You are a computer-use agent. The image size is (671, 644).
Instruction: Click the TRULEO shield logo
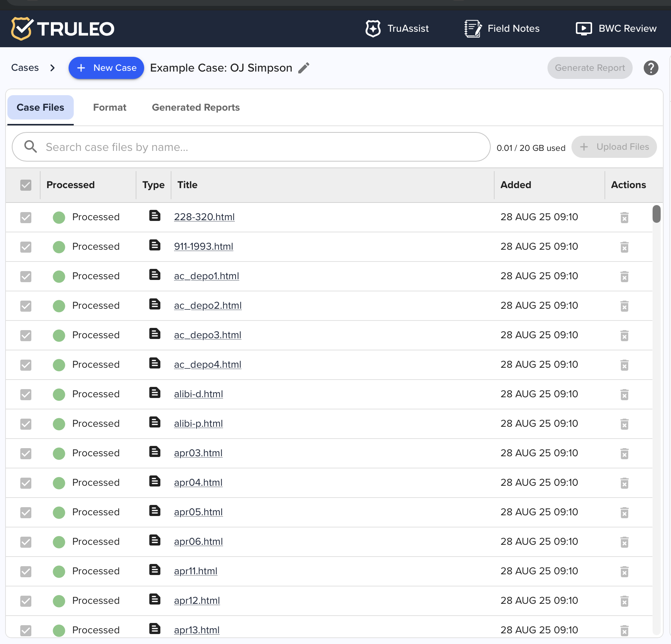point(22,28)
